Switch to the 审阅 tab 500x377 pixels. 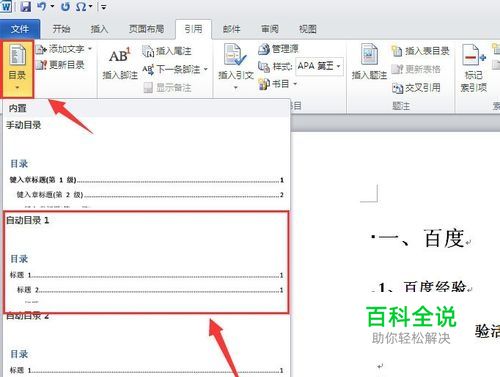pyautogui.click(x=270, y=29)
